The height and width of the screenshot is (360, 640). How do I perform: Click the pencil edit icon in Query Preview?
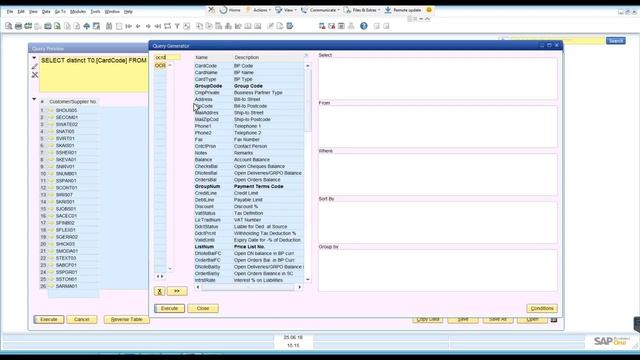pyautogui.click(x=35, y=67)
